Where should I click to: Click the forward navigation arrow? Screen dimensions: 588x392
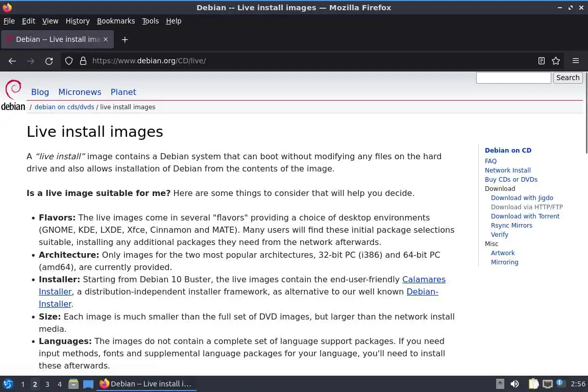coord(31,61)
